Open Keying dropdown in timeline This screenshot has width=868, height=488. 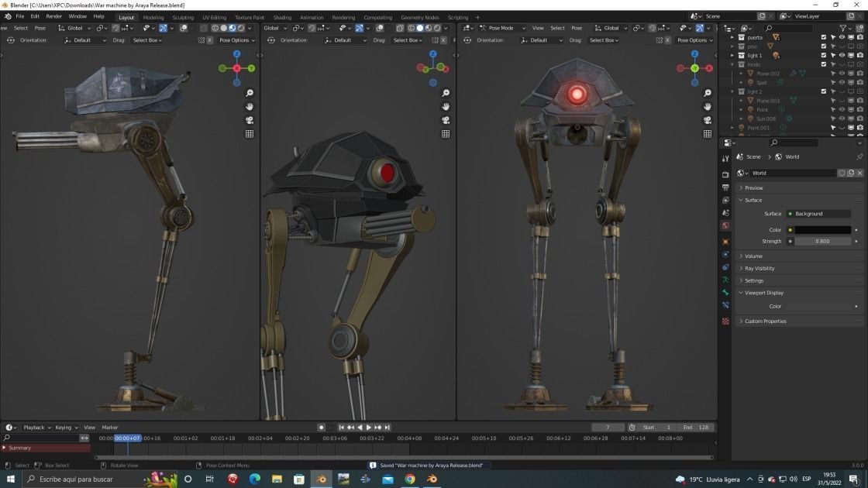pyautogui.click(x=66, y=427)
